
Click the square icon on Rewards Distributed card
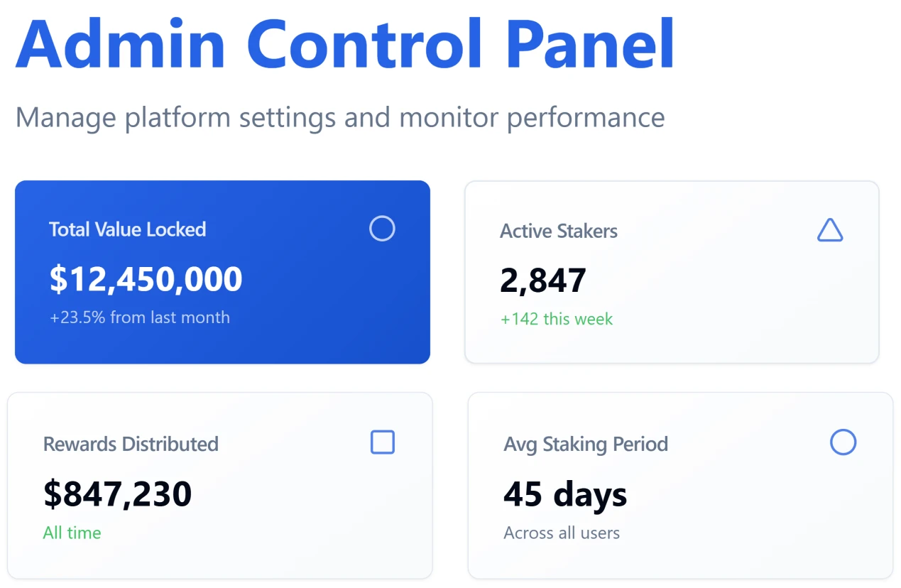[x=382, y=442]
